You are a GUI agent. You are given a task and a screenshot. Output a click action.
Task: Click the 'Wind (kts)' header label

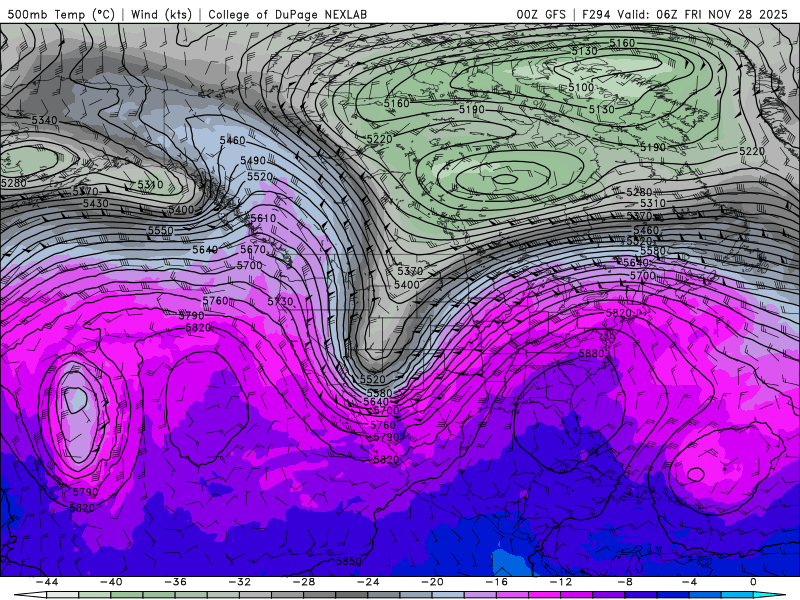(x=161, y=14)
